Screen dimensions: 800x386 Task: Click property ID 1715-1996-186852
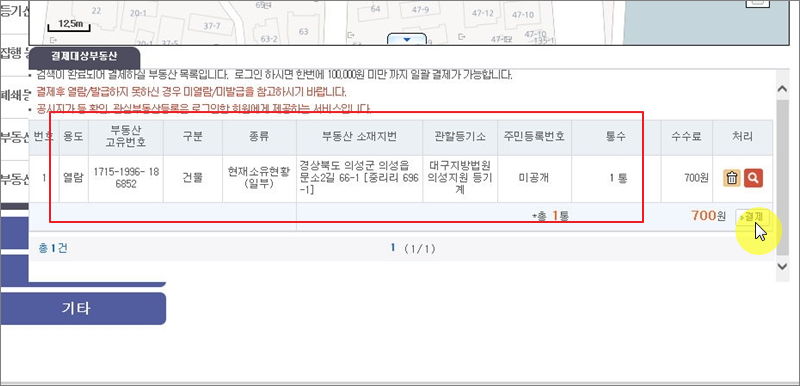(126, 178)
